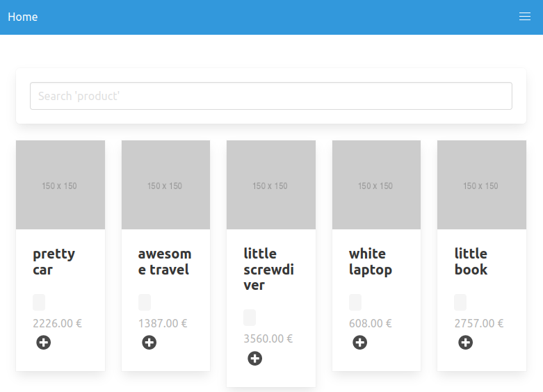The image size is (543, 392).
Task: Click the 3560.00 € price label
Action: [x=268, y=338]
